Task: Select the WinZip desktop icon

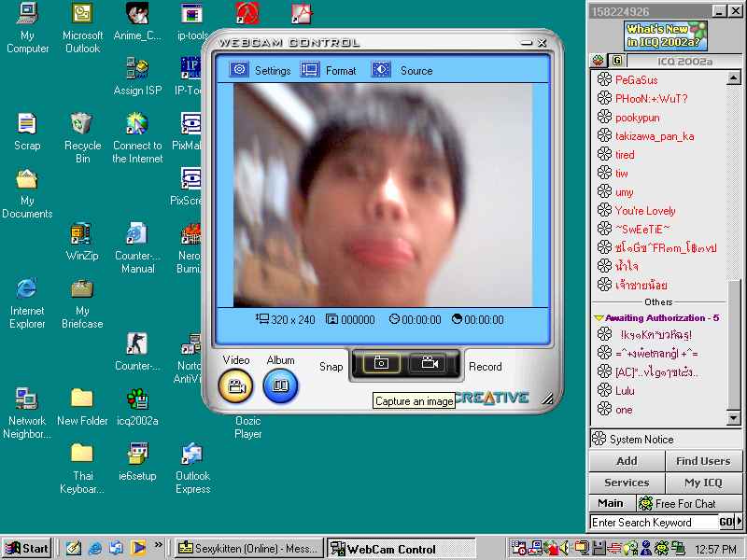Action: pos(82,233)
